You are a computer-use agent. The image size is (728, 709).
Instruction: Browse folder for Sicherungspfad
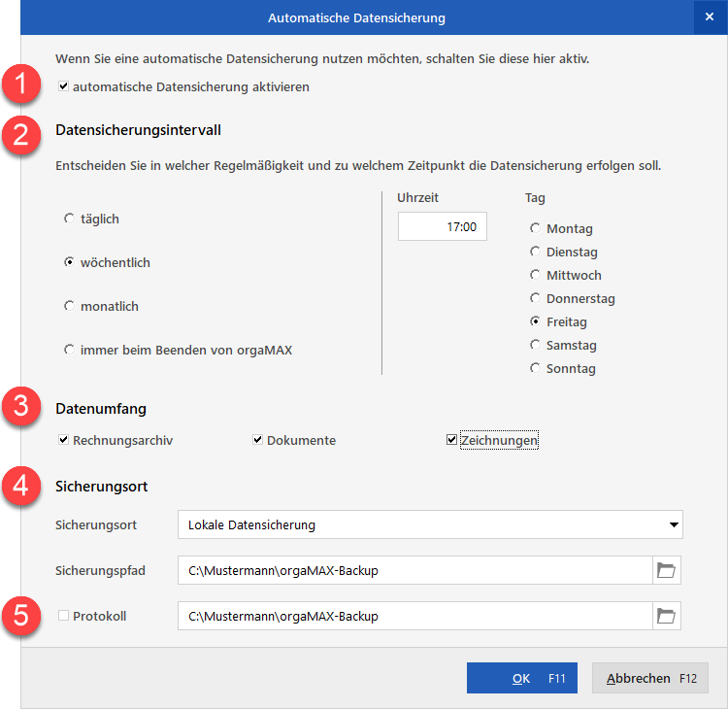pyautogui.click(x=666, y=570)
